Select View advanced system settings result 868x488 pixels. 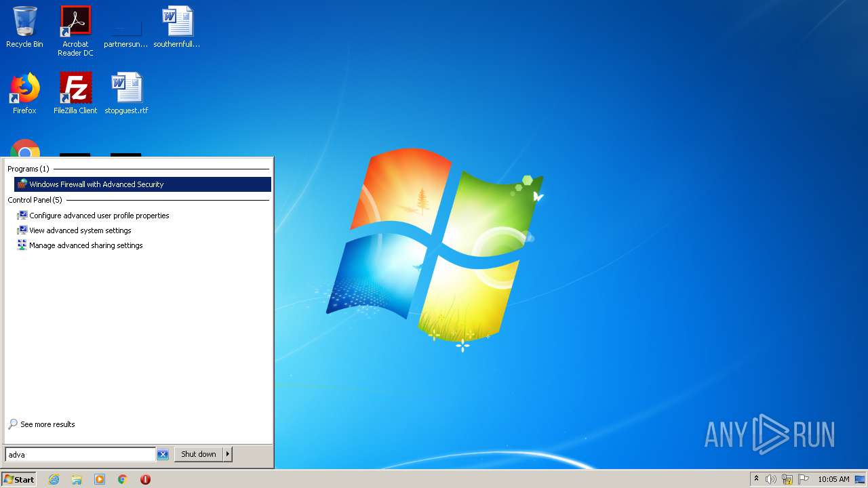pyautogui.click(x=80, y=230)
